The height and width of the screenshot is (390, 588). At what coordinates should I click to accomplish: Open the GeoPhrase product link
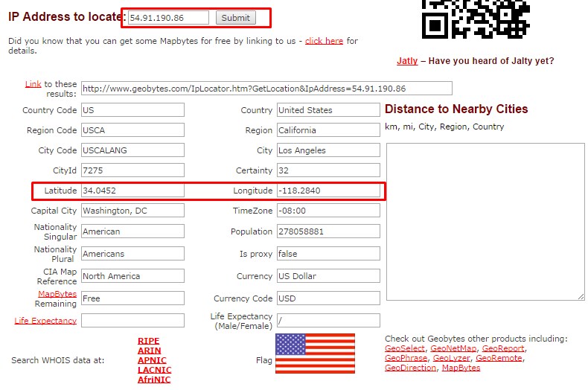pos(406,358)
